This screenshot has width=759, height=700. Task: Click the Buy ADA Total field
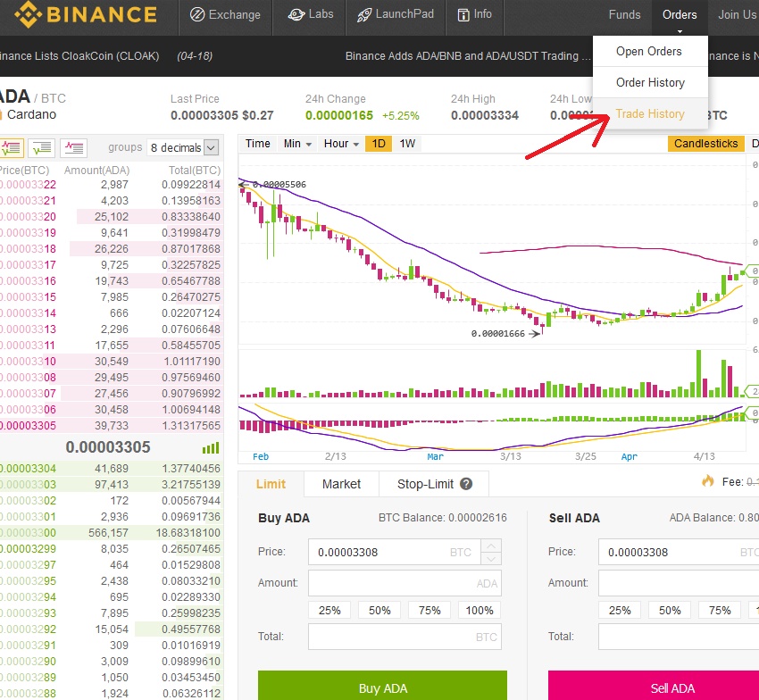(405, 637)
